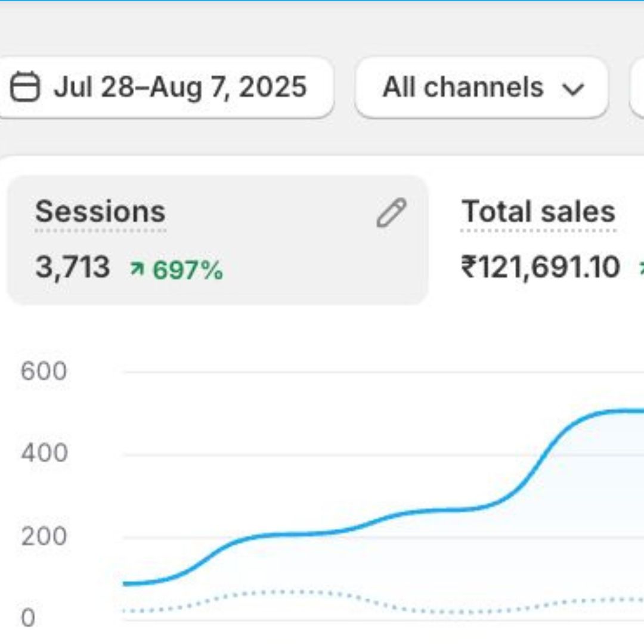Screen dimensions: 644x644
Task: Click the 0 y-axis label
Action: (29, 618)
